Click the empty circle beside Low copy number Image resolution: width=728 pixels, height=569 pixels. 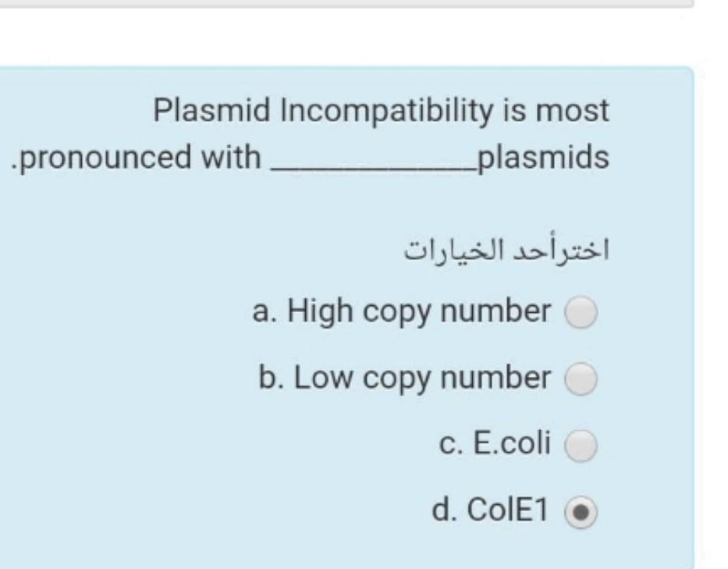581,378
